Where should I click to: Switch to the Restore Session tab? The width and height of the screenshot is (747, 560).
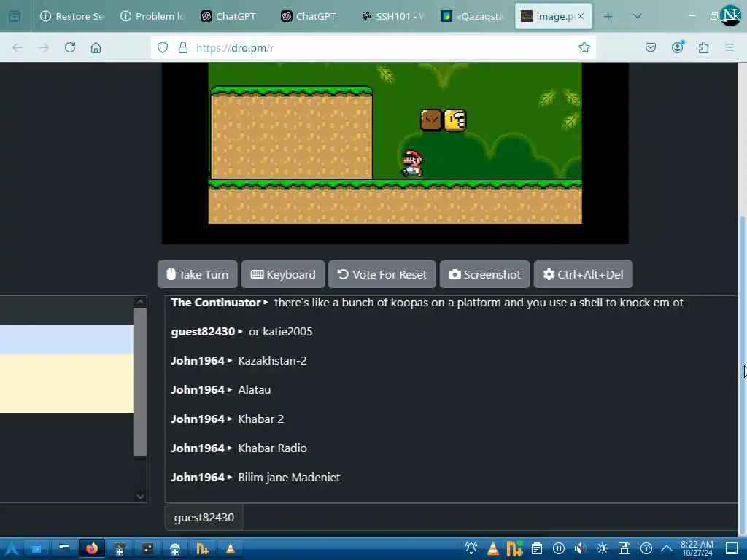pos(72,16)
